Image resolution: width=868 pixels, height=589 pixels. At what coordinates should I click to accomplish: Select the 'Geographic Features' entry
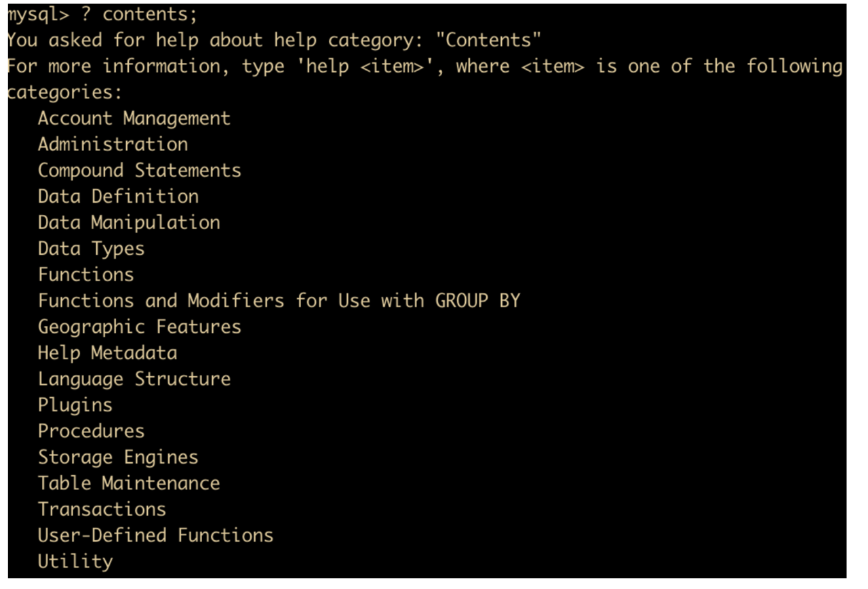tap(140, 327)
